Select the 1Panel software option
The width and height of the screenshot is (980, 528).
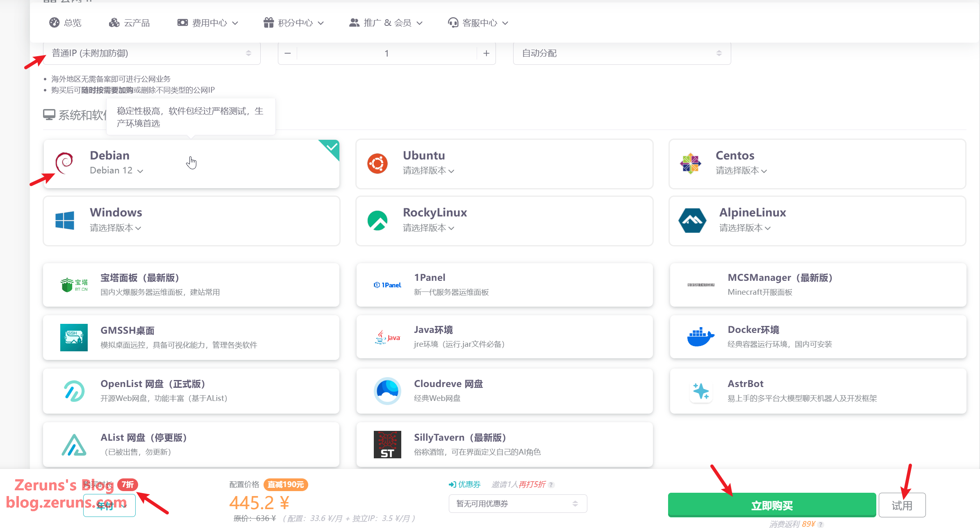point(504,284)
